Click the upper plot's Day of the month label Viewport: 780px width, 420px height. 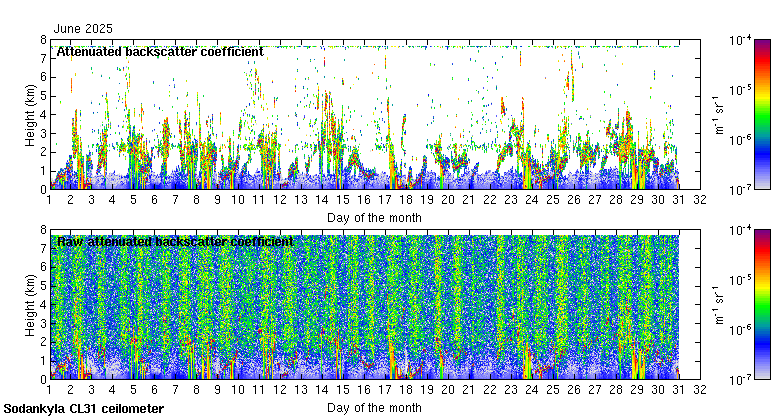pos(374,217)
